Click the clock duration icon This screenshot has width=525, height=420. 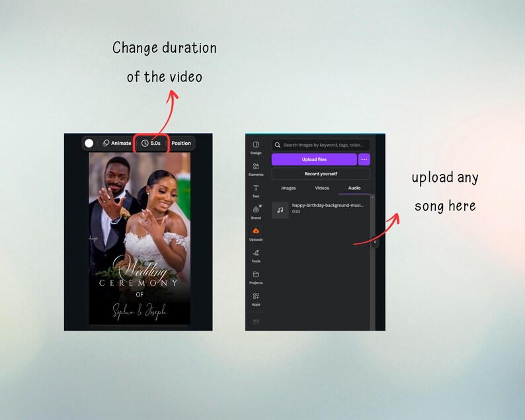(x=145, y=143)
